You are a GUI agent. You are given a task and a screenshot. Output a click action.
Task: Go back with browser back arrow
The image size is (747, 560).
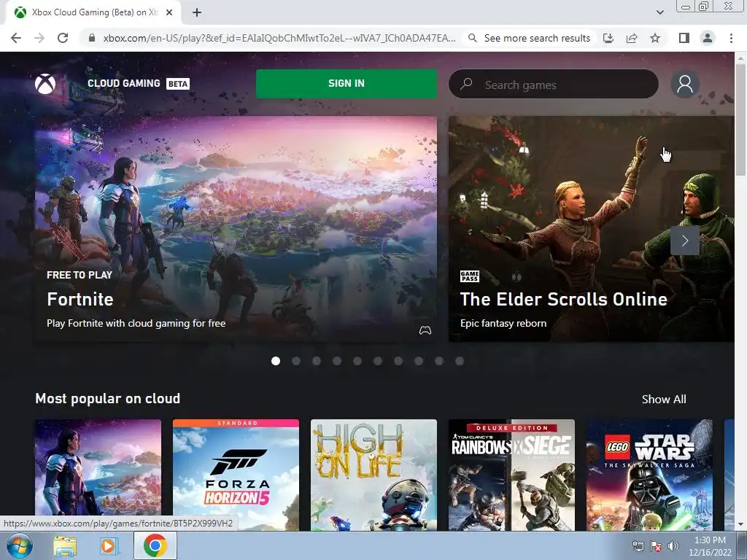(x=16, y=38)
